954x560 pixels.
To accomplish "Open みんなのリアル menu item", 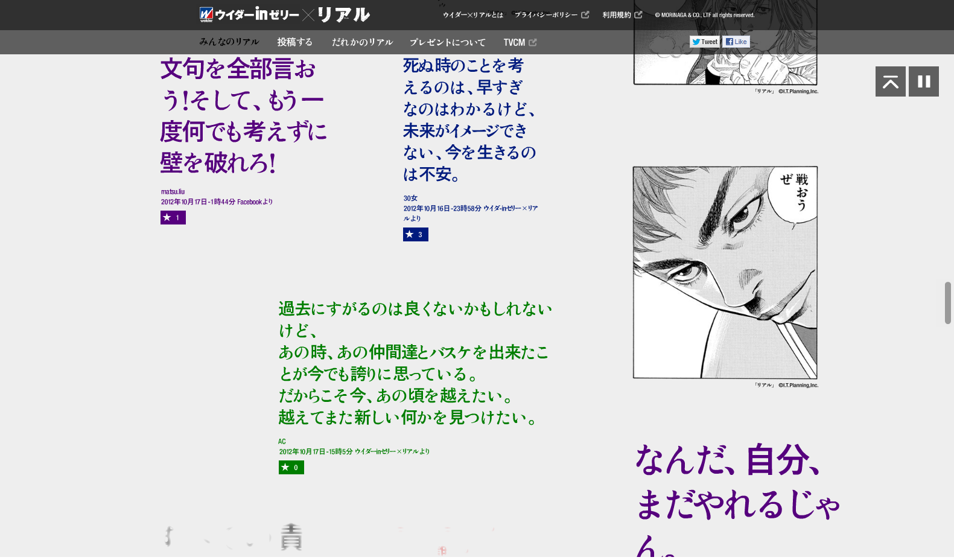I will [x=229, y=42].
